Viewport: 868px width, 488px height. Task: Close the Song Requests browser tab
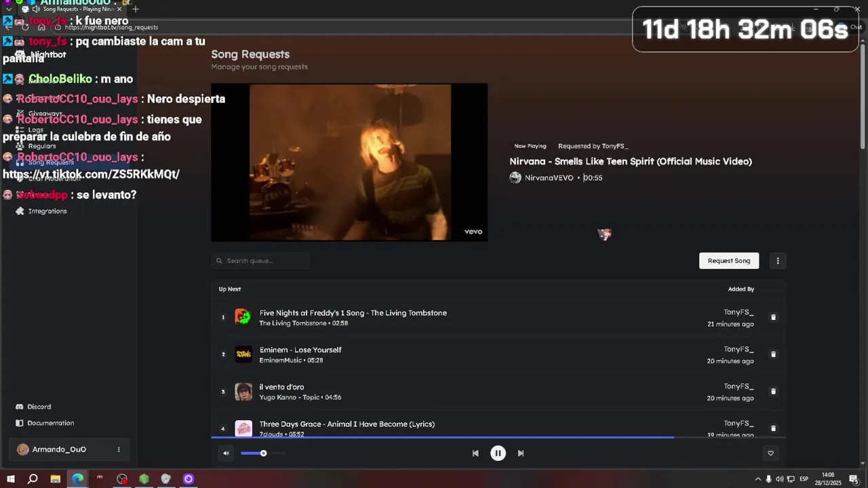pyautogui.click(x=119, y=9)
